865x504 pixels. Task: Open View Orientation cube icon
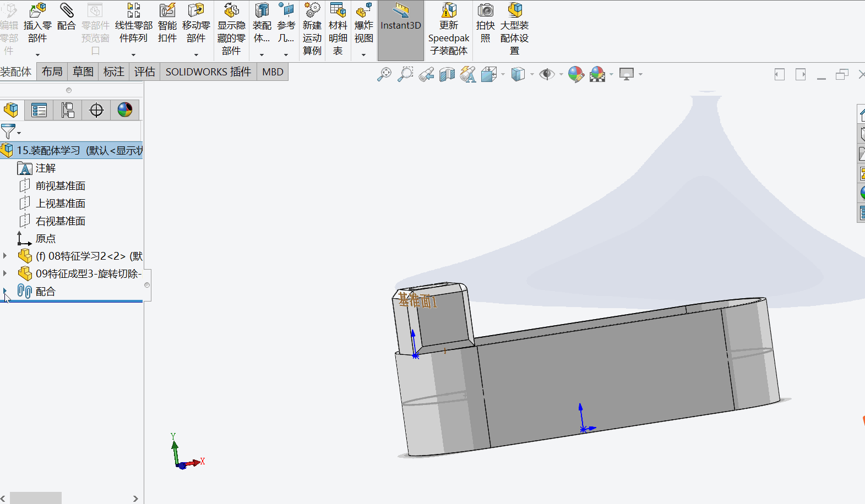tap(489, 74)
